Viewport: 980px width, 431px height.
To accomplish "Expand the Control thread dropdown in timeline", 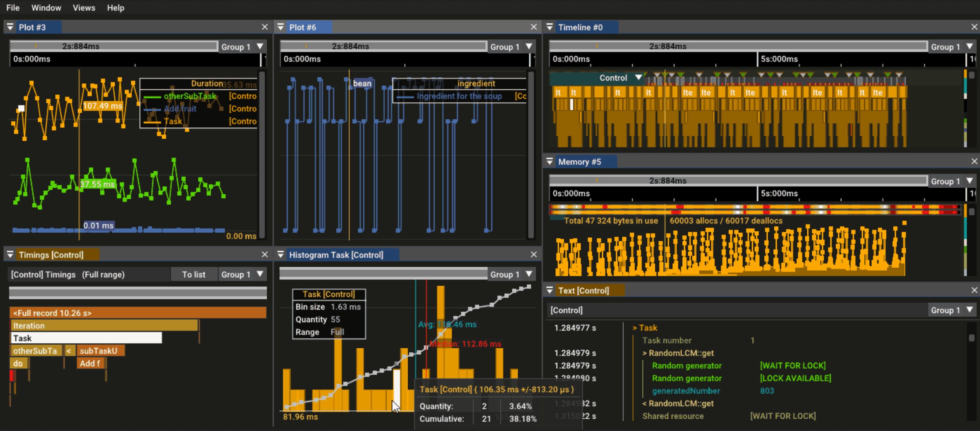I will point(638,77).
